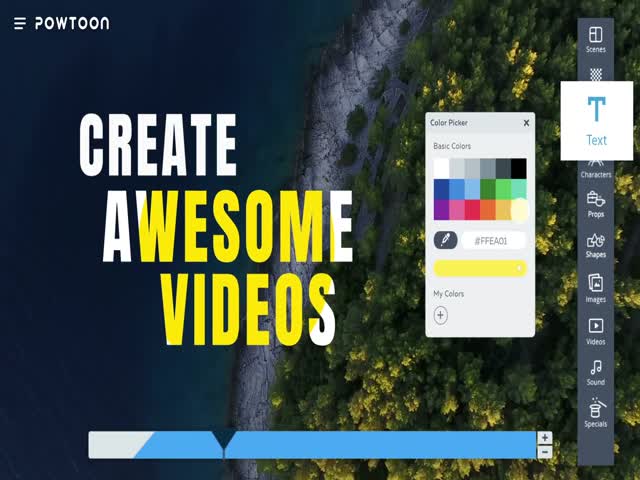Open the Shapes panel
This screenshot has width=640, height=480.
(x=595, y=245)
